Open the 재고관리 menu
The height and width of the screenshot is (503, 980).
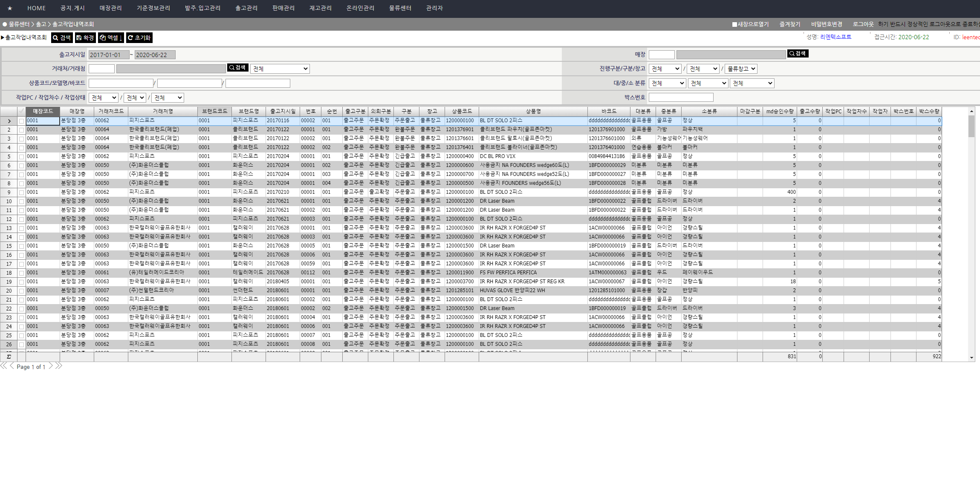point(320,8)
